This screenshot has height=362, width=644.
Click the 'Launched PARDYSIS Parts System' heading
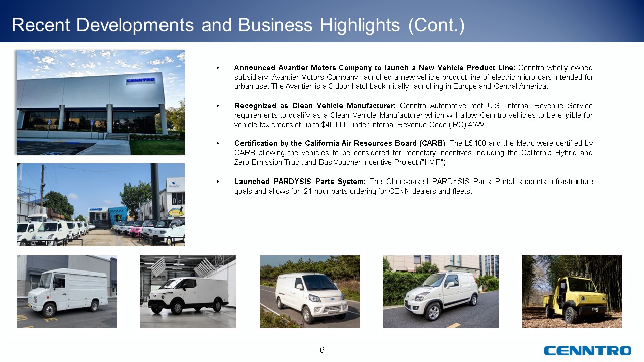point(300,182)
